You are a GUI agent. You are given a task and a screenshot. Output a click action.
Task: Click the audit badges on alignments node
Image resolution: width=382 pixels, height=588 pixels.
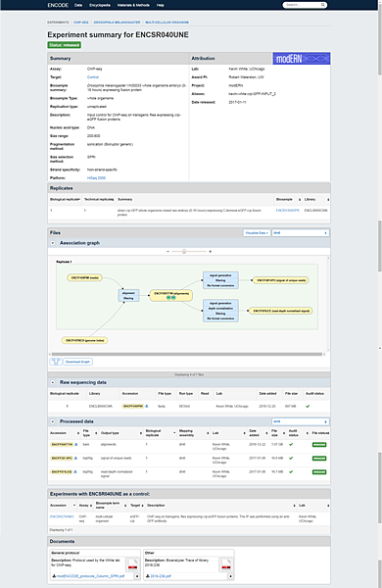coord(171,297)
